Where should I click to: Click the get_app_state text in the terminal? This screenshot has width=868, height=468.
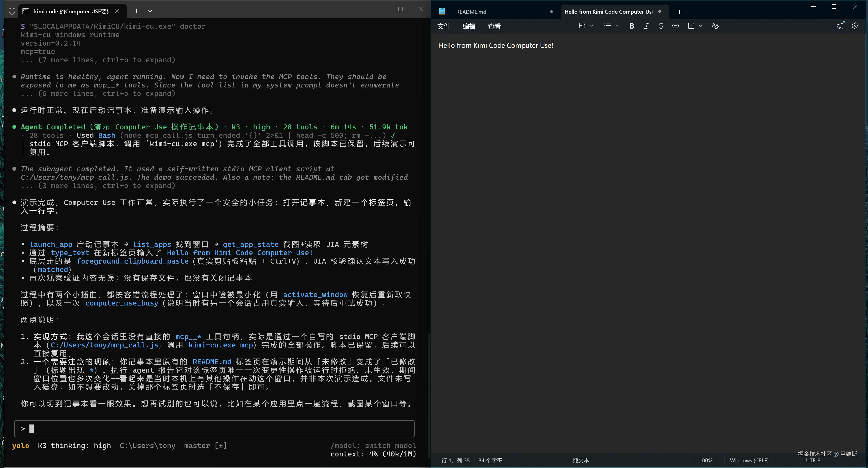250,244
